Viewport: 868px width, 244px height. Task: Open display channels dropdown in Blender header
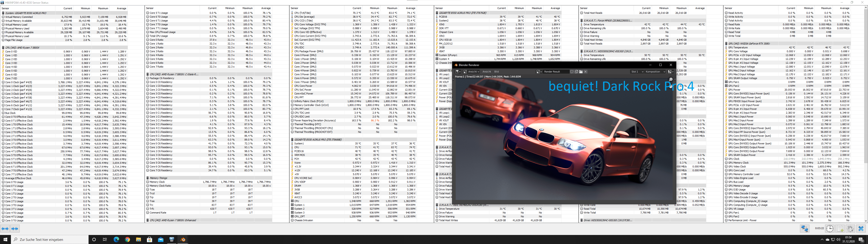670,71
